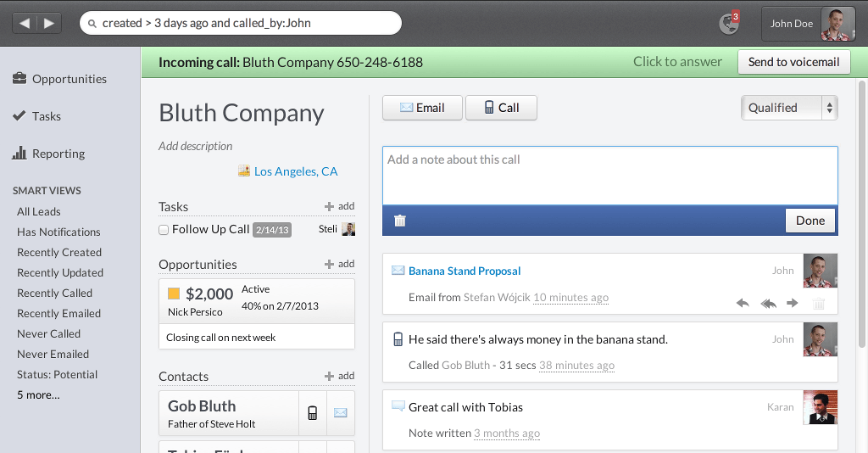
Task: Reply to Banana Stand Proposal email
Action: [x=743, y=303]
